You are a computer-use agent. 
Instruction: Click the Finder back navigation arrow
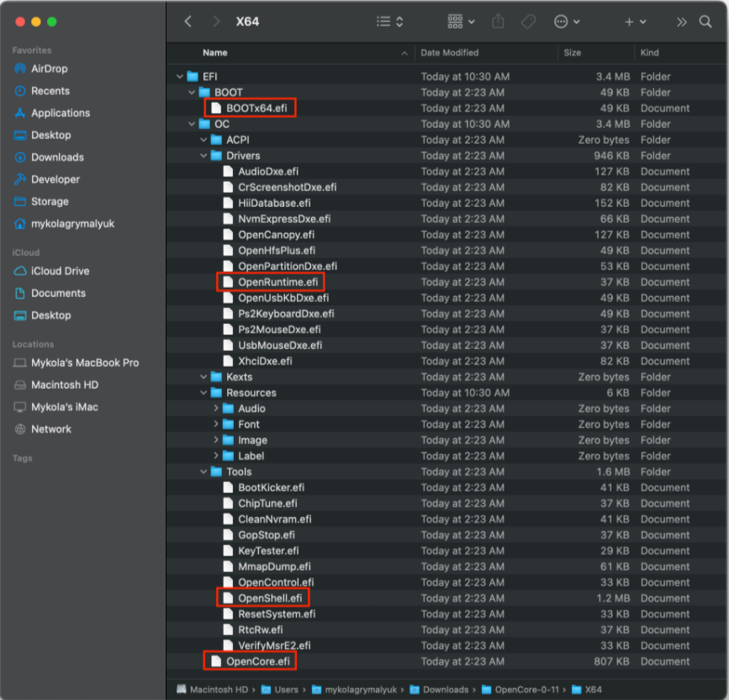tap(188, 22)
